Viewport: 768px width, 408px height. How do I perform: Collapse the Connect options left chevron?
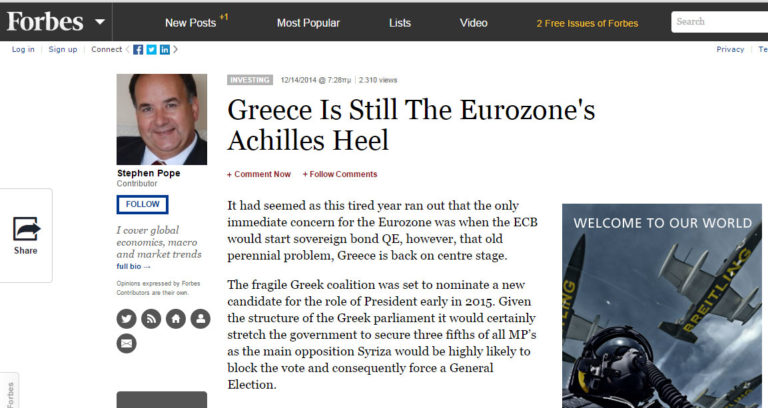coord(127,49)
